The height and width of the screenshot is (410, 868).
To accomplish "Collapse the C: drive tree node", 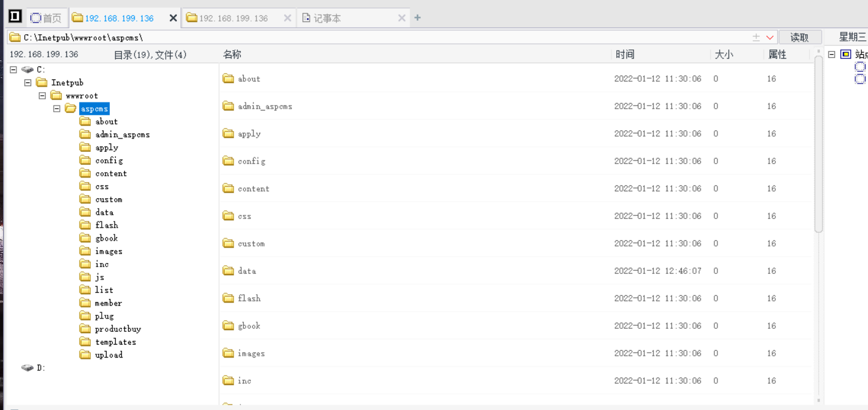I will (x=13, y=70).
